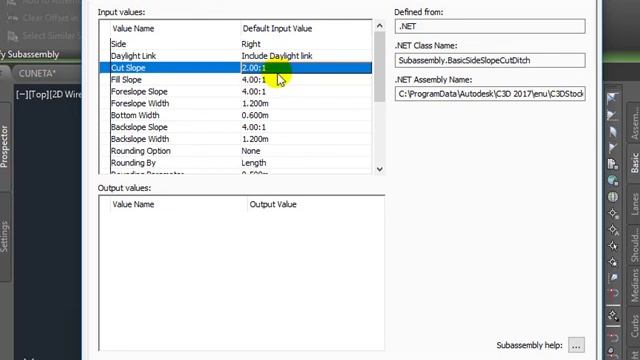The image size is (640, 360).
Task: Select the Side row in Input values
Action: [x=236, y=44]
